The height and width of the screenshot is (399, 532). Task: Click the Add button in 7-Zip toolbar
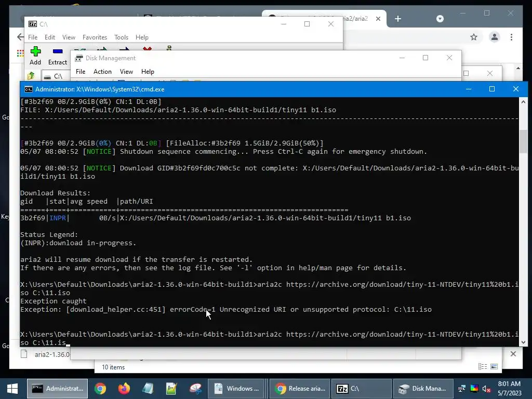tap(35, 56)
